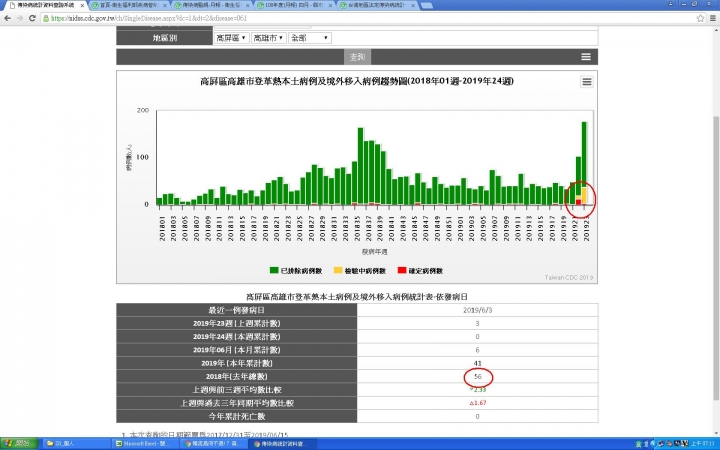720x450 pixels.
Task: Click the chart title text
Action: pyautogui.click(x=357, y=81)
